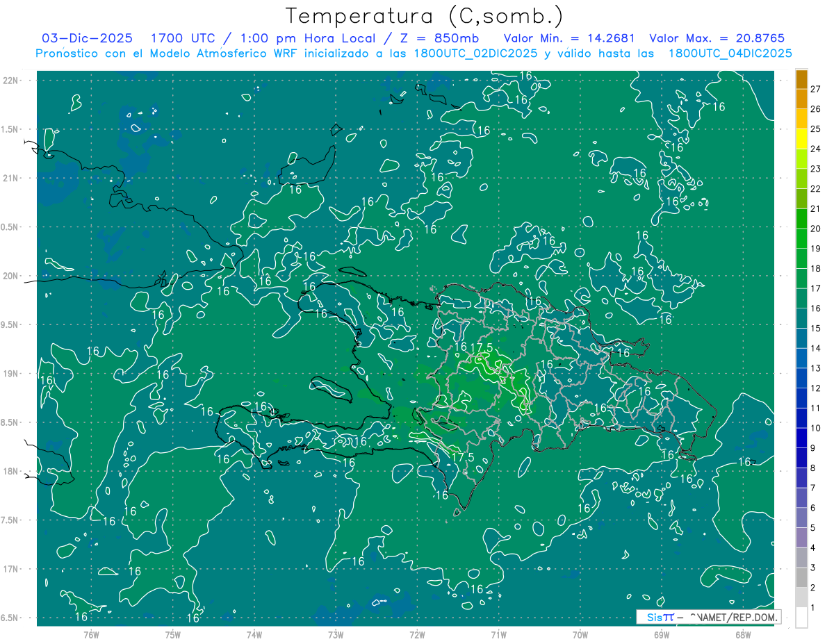Click the lime swatch between 23 and 24

point(801,159)
